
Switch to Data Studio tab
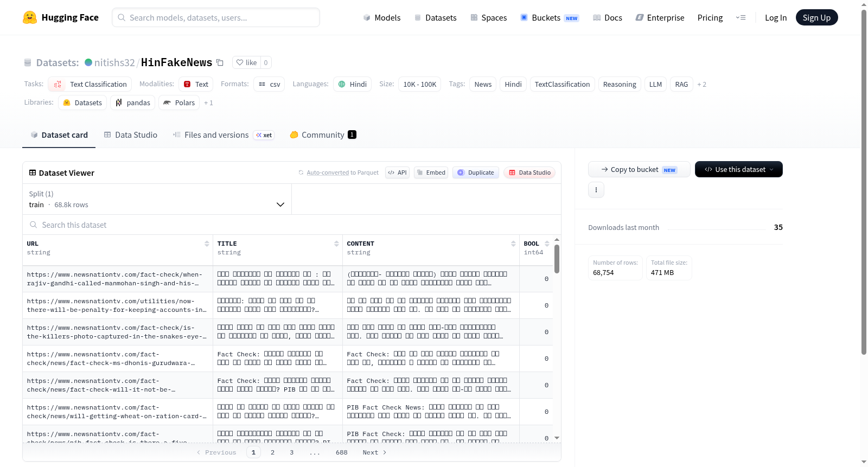(x=130, y=135)
